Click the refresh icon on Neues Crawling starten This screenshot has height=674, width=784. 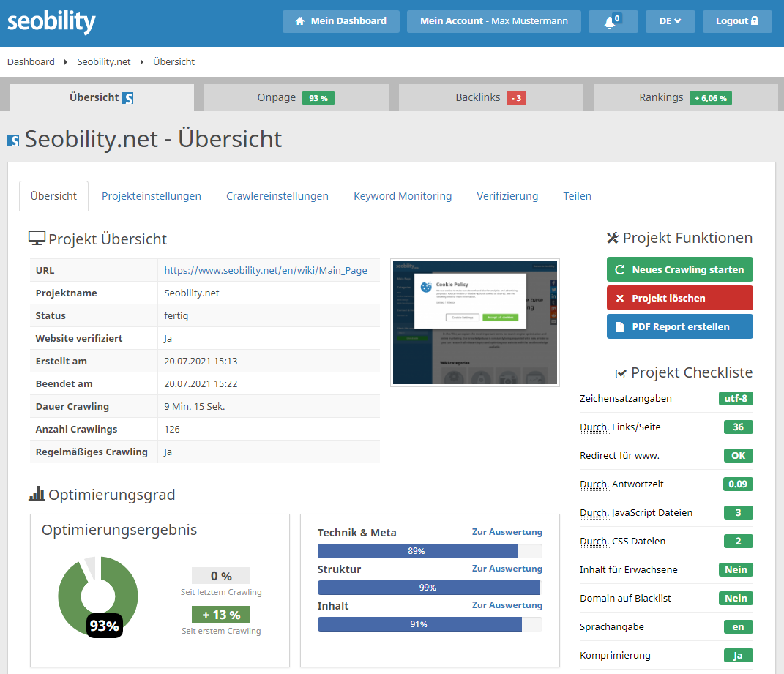click(x=620, y=269)
